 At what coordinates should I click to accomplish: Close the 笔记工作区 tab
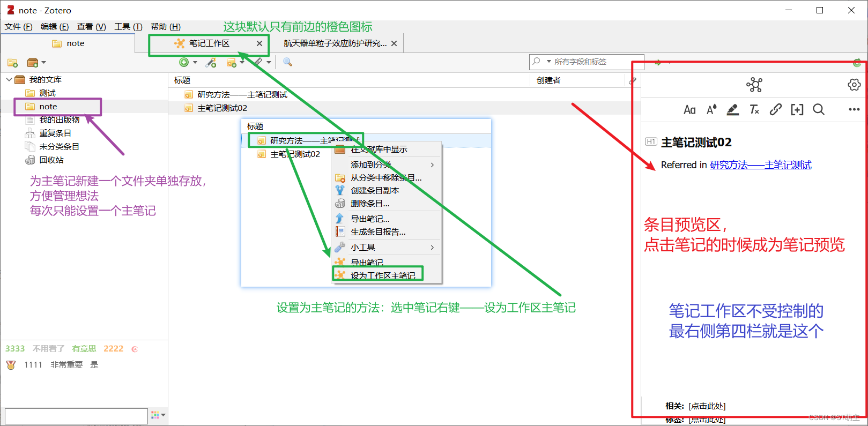(x=259, y=43)
